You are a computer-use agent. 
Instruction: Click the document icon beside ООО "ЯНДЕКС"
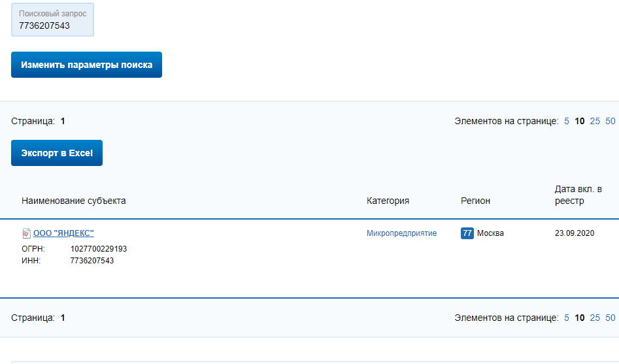pyautogui.click(x=26, y=233)
